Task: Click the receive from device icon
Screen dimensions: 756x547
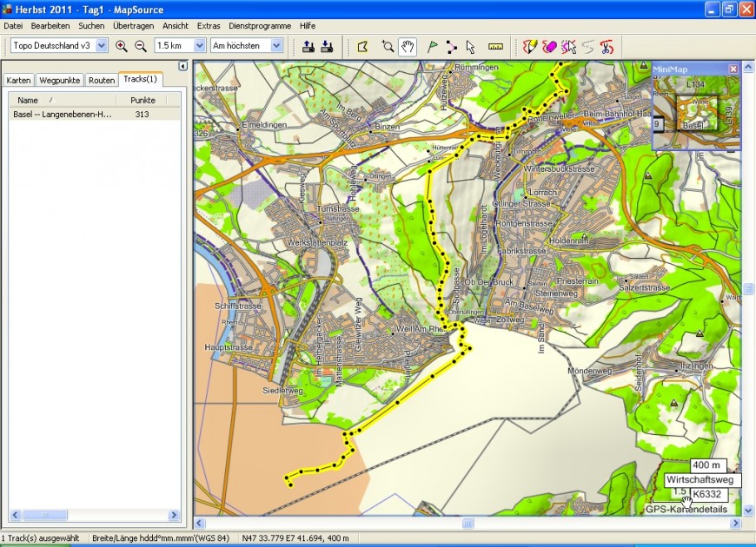Action: coord(327,46)
